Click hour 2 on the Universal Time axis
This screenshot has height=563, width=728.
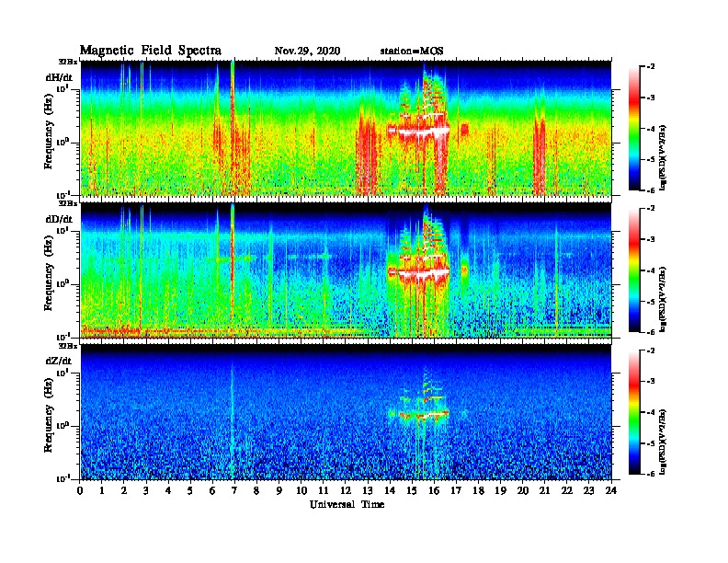pyautogui.click(x=124, y=491)
